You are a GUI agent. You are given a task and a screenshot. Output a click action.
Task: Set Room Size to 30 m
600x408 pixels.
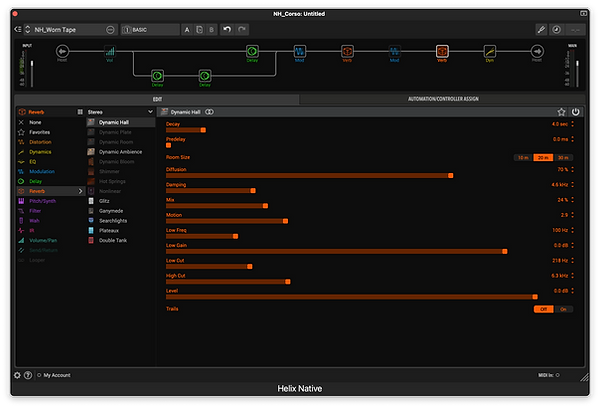pyautogui.click(x=563, y=158)
